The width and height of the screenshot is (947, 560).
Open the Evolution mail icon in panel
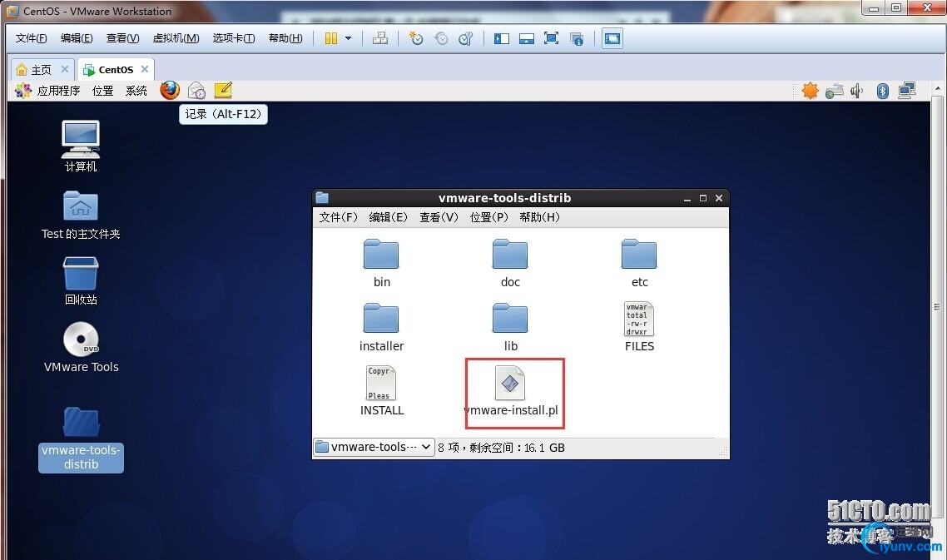click(197, 91)
